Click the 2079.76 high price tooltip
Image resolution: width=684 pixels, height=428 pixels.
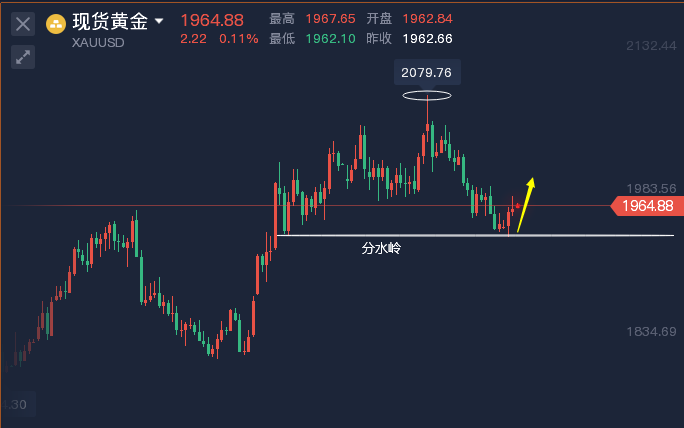tap(427, 72)
